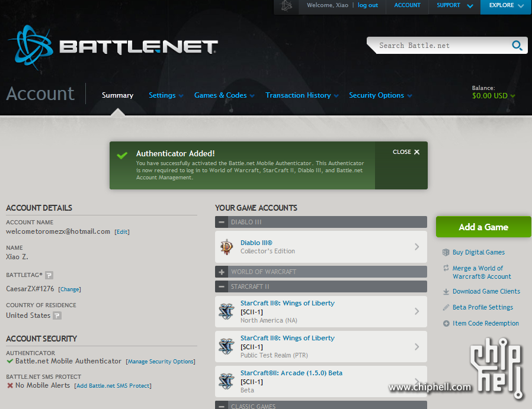Click the name text Xiao Z.

point(17,257)
